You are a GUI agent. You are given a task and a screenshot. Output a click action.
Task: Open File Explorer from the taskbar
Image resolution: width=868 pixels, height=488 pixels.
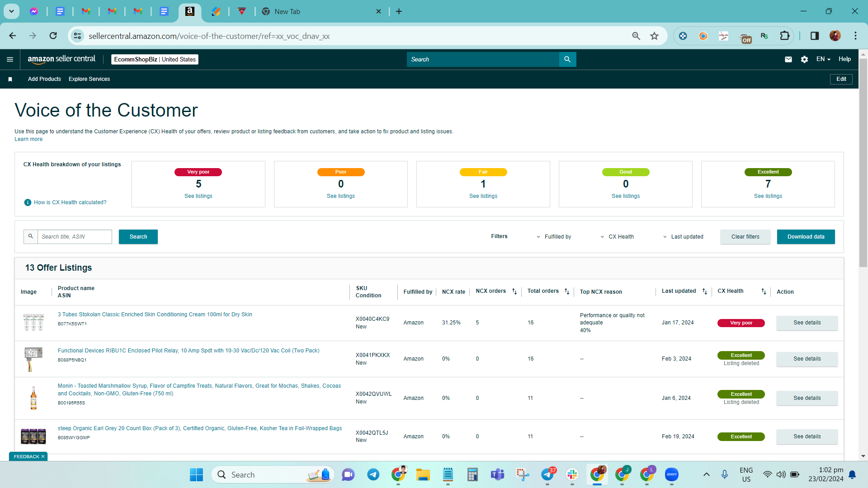(x=423, y=474)
